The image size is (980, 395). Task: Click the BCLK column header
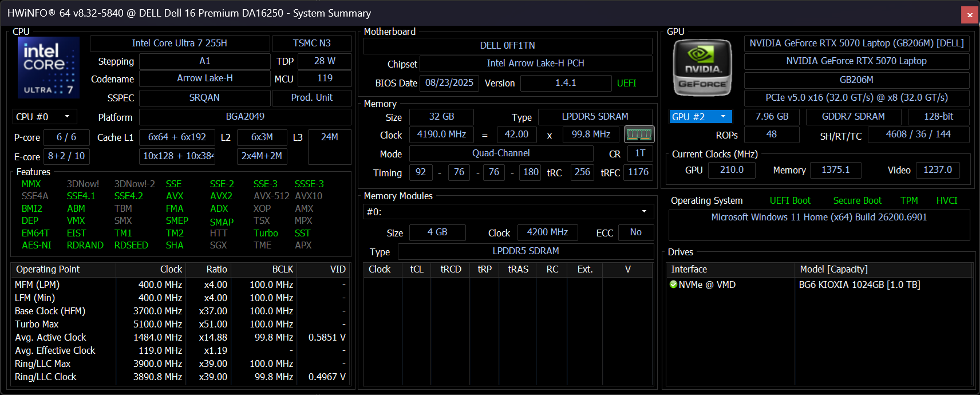coord(282,269)
